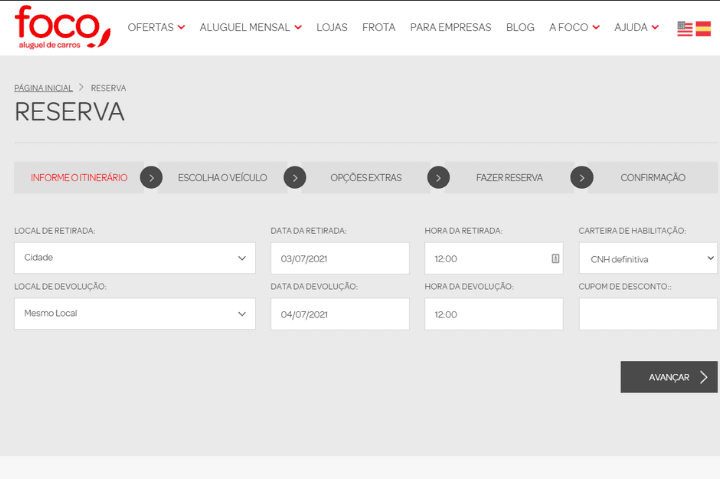Viewport: 720px width, 479px height.
Task: Click the arrow circle after Escolha o Veículo
Action: tap(295, 178)
